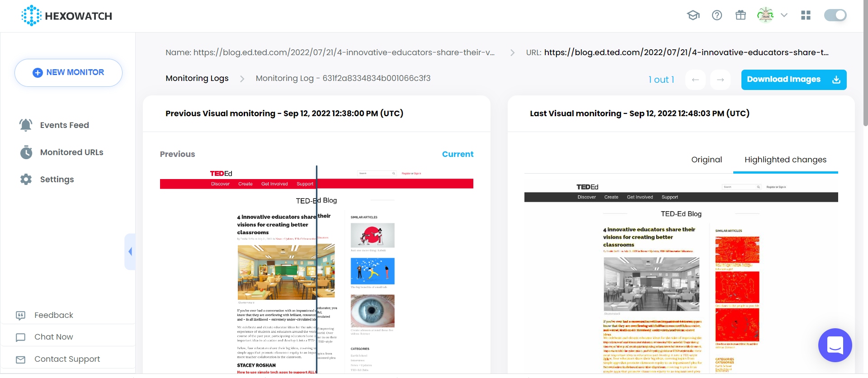Open the help question mark icon
Image resolution: width=868 pixels, height=378 pixels.
click(x=717, y=15)
